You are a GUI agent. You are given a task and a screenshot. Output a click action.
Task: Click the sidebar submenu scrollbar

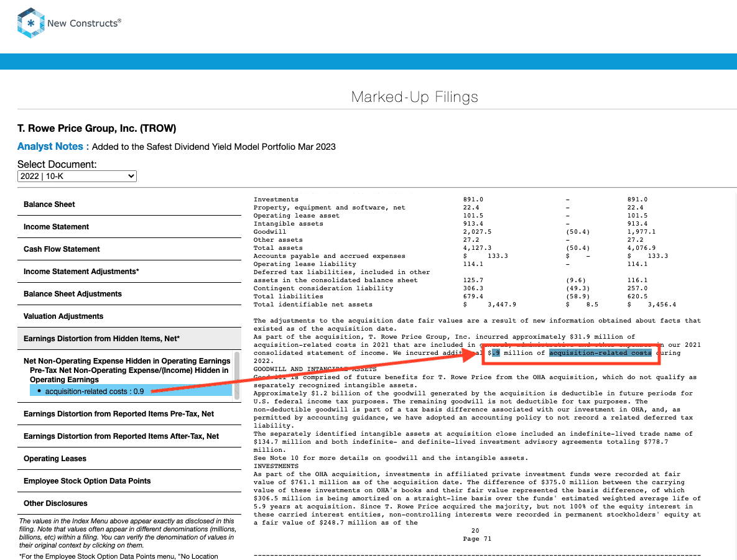(x=238, y=376)
